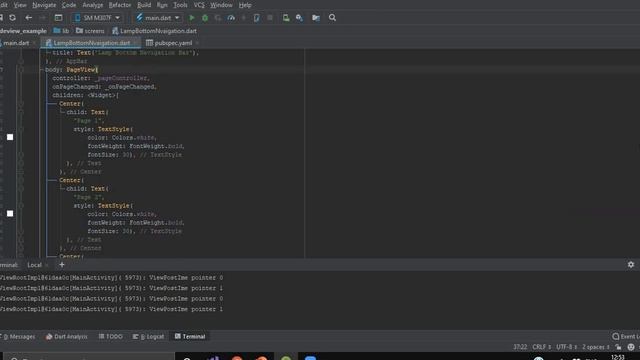Image resolution: width=640 pixels, height=360 pixels.
Task: Change the 2 spaces indent setting
Action: coord(596,347)
